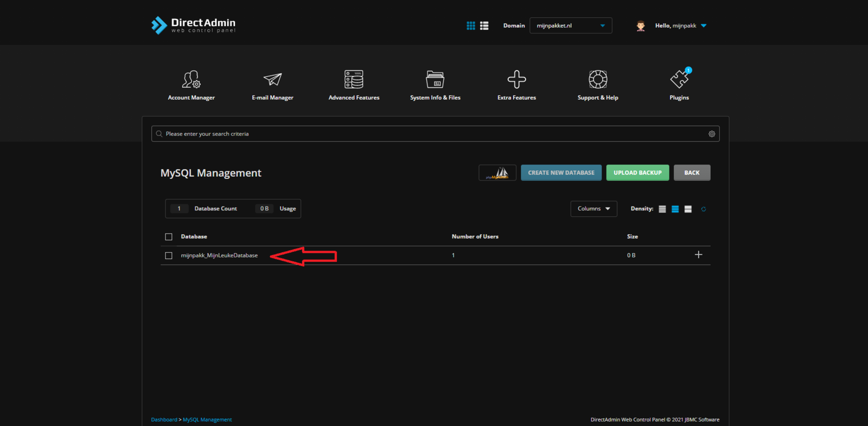Click the search magnifier icon
868x426 pixels.
[159, 134]
